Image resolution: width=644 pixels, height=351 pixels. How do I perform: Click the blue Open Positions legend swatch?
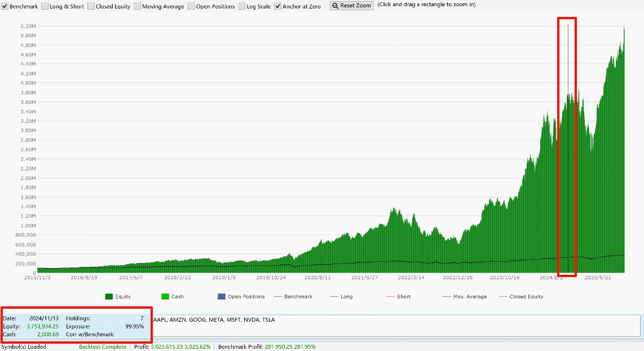(220, 297)
